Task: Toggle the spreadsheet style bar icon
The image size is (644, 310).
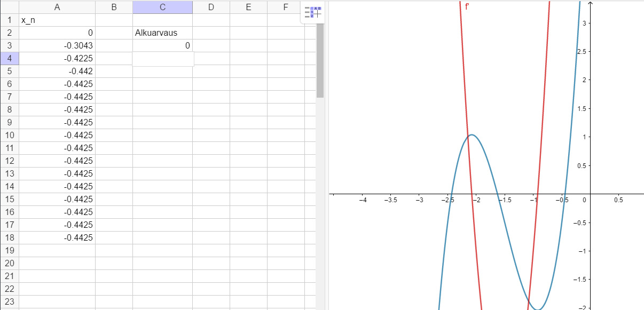Action: click(x=313, y=12)
